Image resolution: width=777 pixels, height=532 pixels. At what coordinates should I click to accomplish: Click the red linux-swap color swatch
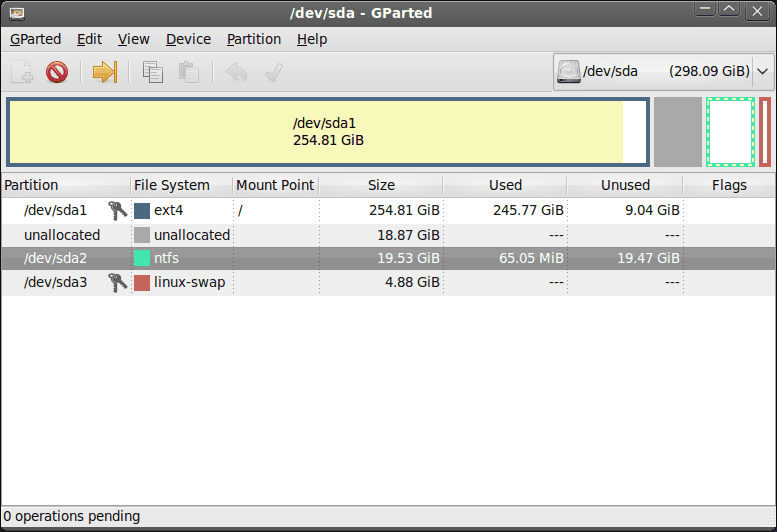tap(142, 282)
